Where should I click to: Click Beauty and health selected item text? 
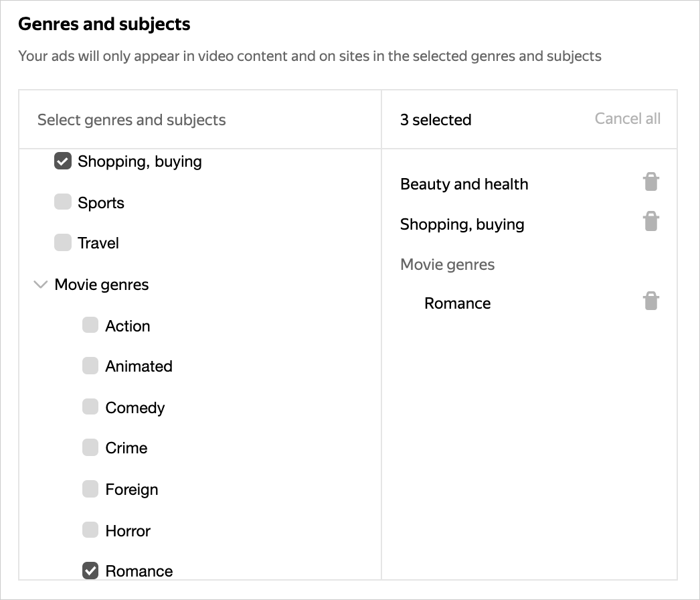(464, 184)
